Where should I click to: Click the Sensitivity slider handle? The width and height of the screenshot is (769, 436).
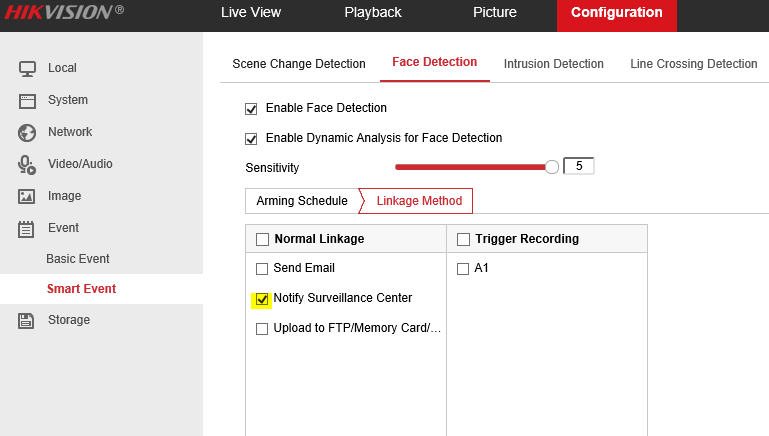coord(552,167)
